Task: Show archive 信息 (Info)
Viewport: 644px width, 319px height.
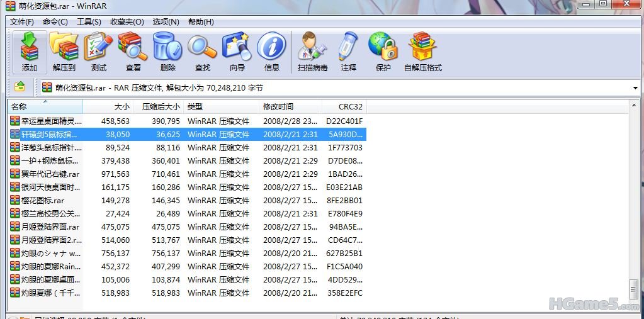Action: coord(271,52)
